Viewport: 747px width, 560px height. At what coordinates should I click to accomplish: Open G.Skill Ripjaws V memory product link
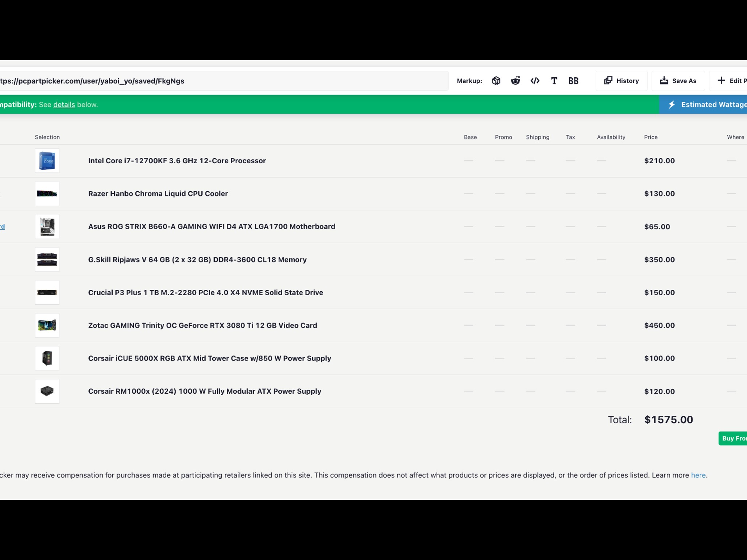197,260
